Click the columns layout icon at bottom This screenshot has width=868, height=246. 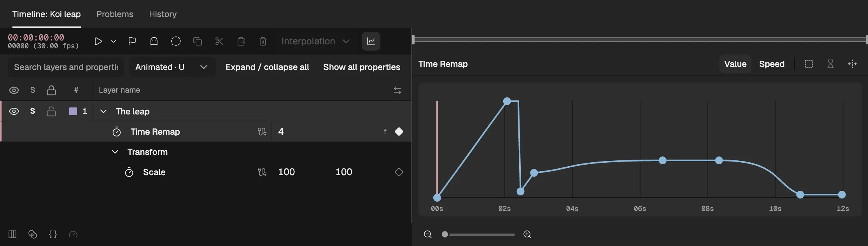12,234
